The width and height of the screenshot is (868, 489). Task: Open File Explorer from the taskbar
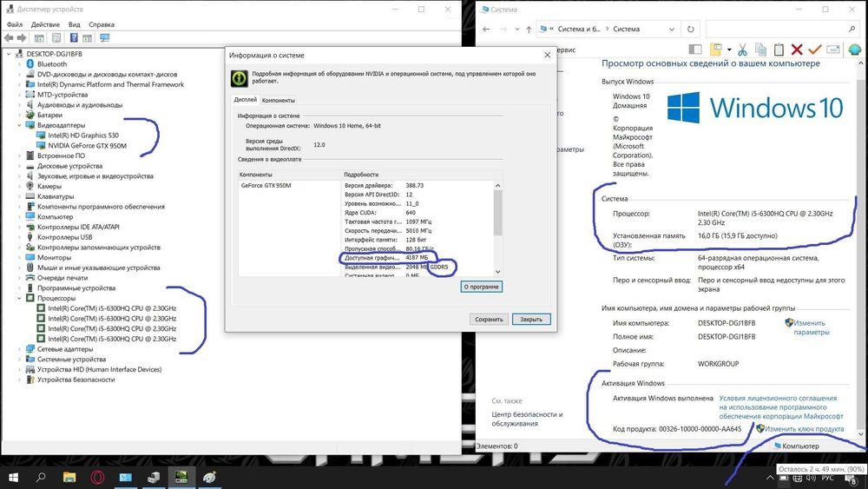(x=69, y=478)
